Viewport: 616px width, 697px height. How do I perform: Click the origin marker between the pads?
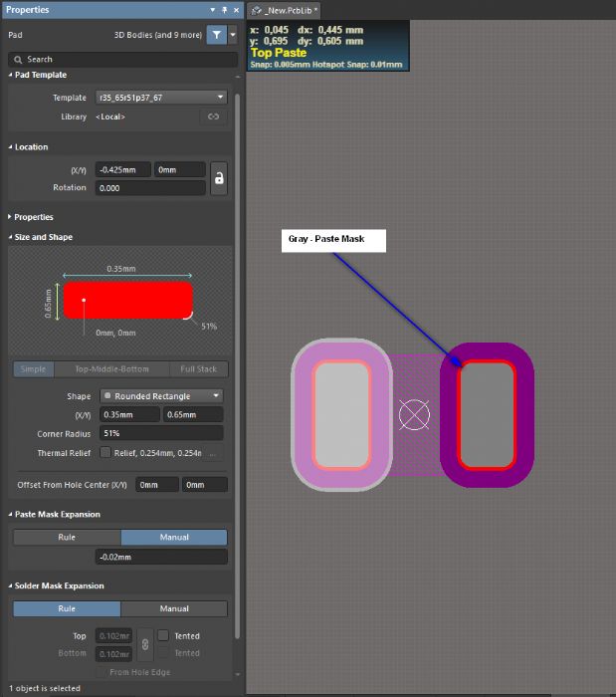413,414
